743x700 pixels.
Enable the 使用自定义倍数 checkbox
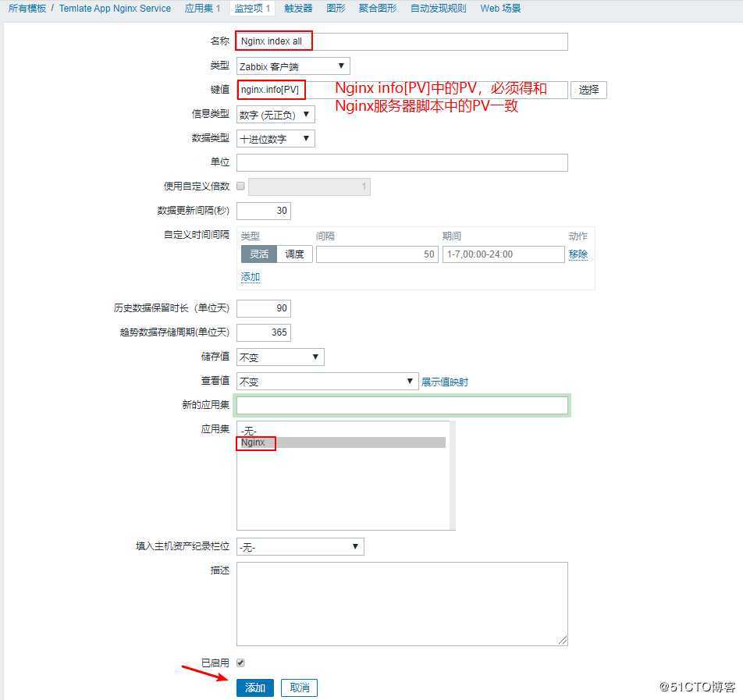[x=240, y=186]
